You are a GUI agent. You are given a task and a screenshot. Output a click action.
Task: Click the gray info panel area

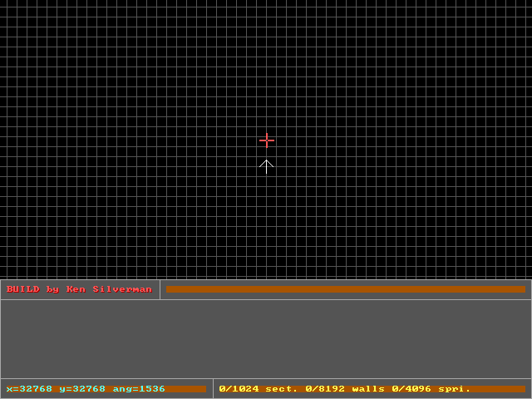[266, 339]
